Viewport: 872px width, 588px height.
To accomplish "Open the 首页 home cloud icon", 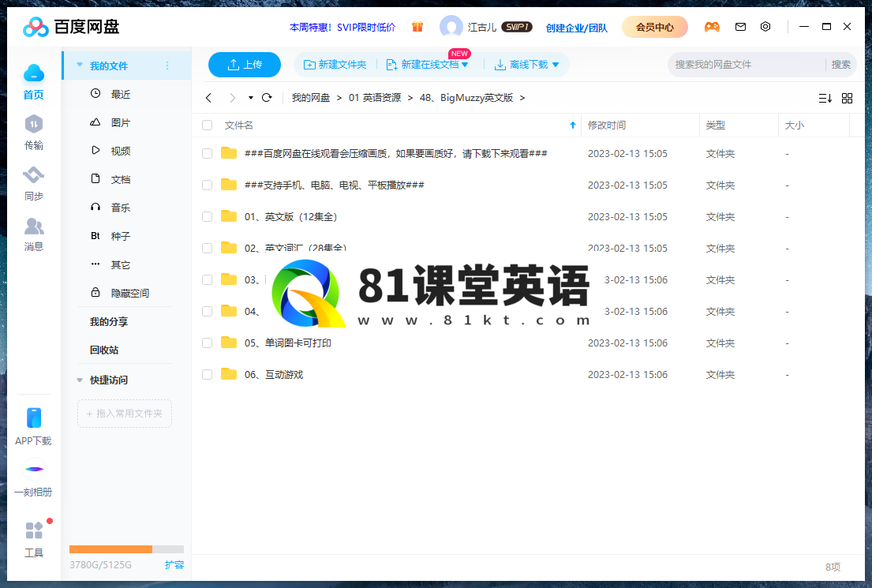I will pos(33,73).
